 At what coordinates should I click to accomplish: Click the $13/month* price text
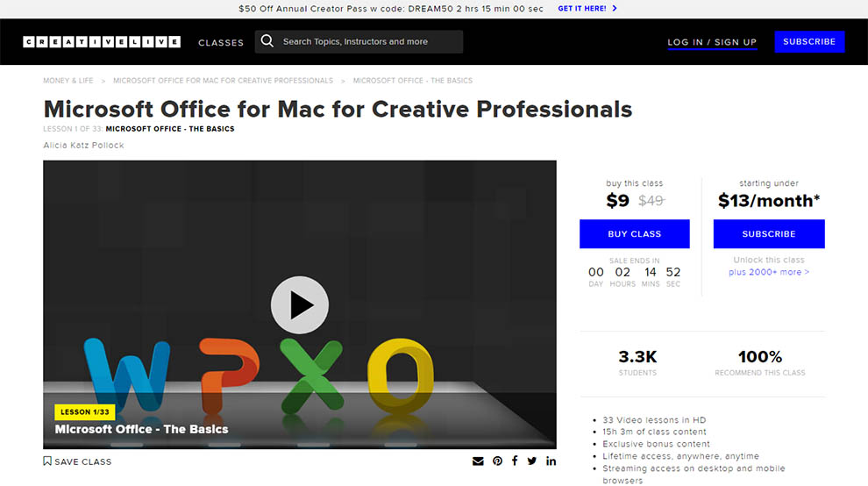tap(769, 201)
